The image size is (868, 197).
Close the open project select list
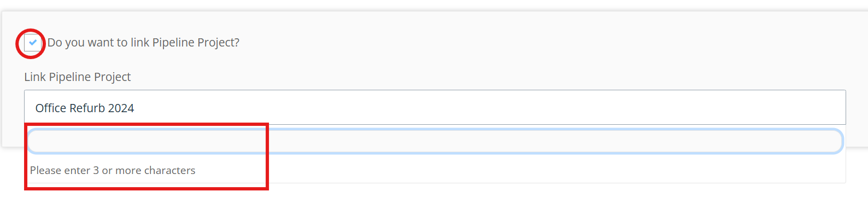click(435, 107)
